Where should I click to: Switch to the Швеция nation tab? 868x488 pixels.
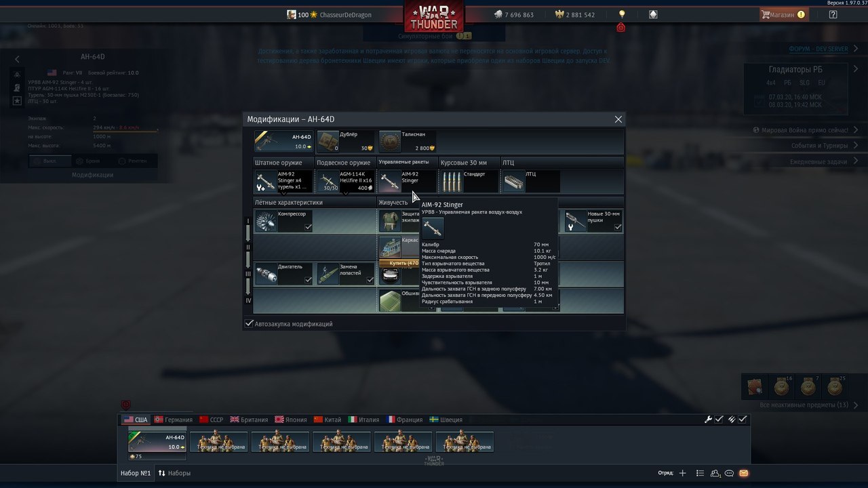point(446,420)
